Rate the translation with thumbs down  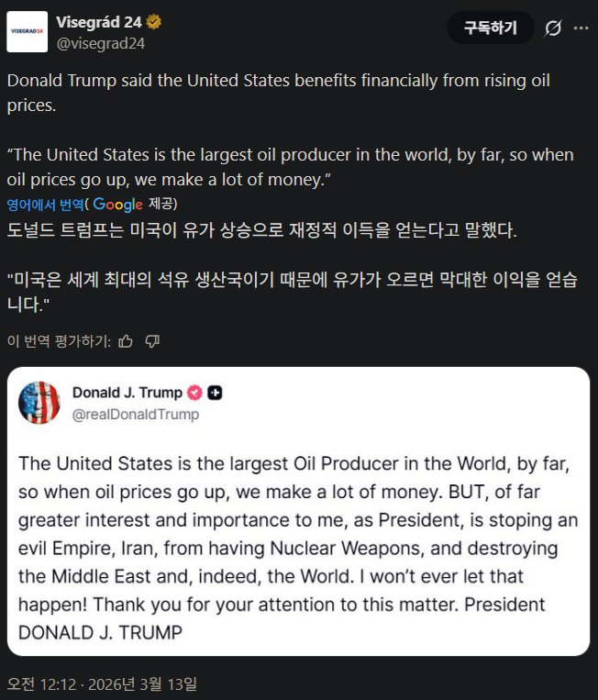(x=152, y=341)
